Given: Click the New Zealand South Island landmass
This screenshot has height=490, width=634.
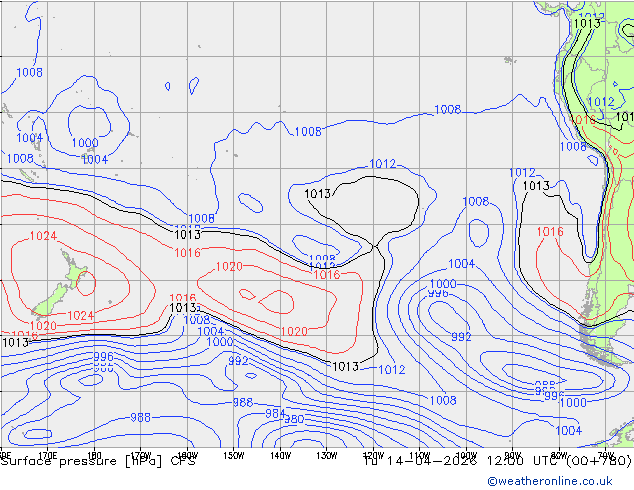Looking at the screenshot, I should coord(51,301).
